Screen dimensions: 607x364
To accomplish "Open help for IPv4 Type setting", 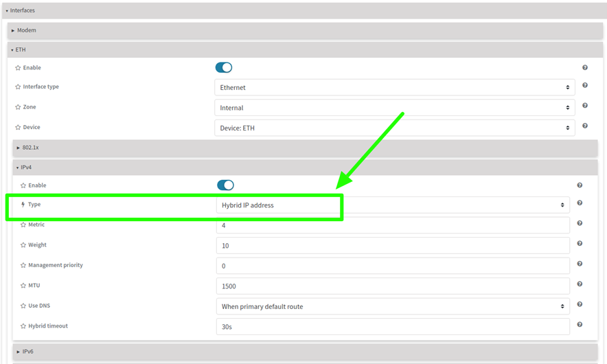I will (580, 203).
